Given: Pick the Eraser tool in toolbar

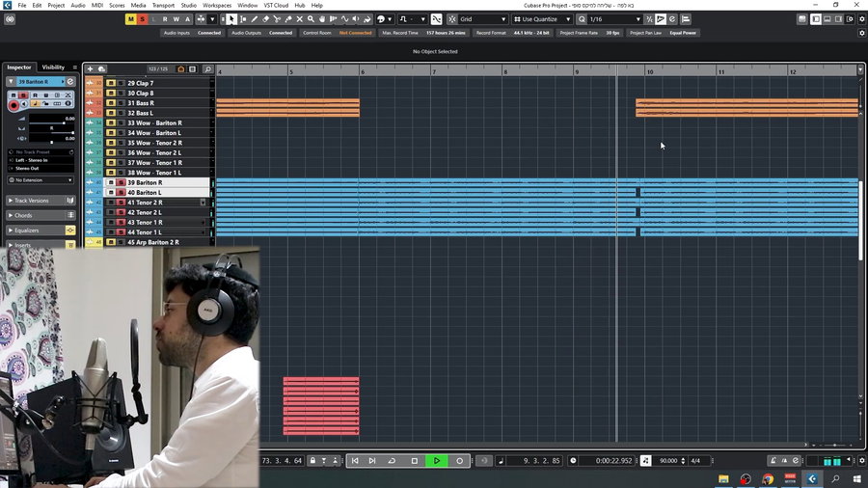Looking at the screenshot, I should pyautogui.click(x=265, y=19).
